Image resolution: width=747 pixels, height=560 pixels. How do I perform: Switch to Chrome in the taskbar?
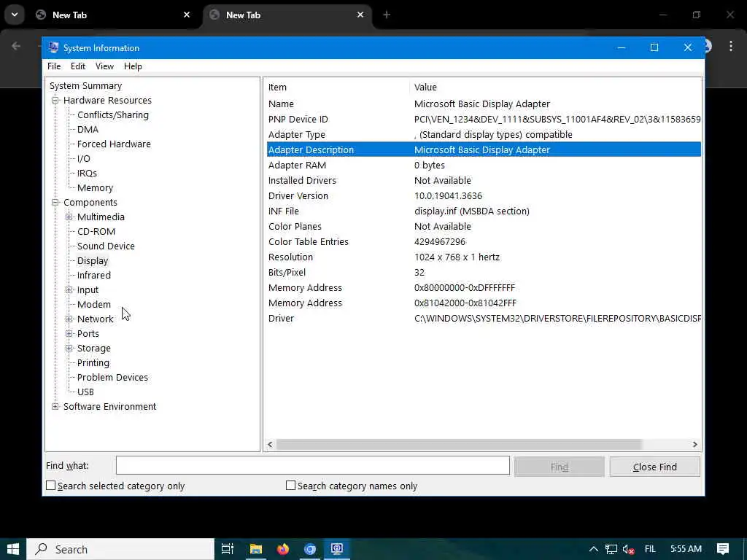(x=310, y=549)
